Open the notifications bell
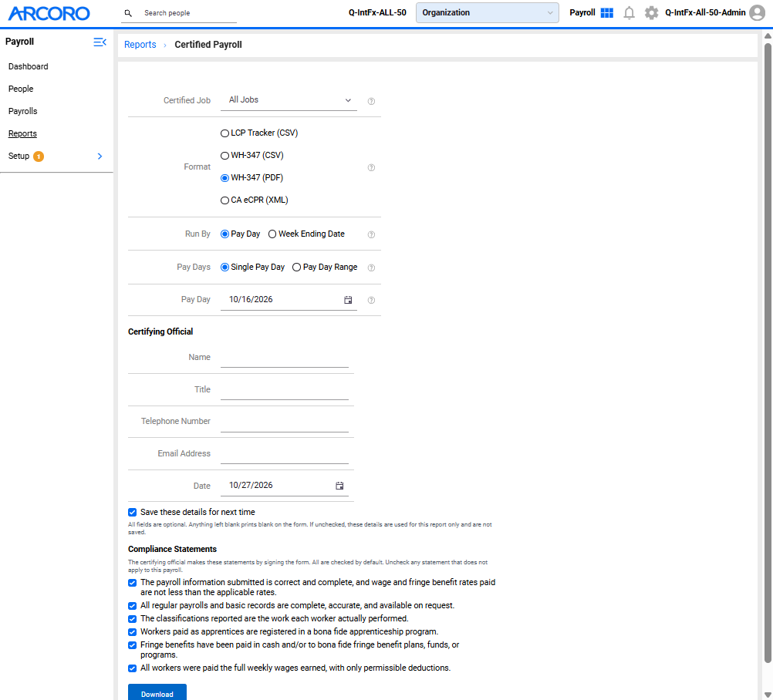The width and height of the screenshot is (773, 700). pos(629,13)
